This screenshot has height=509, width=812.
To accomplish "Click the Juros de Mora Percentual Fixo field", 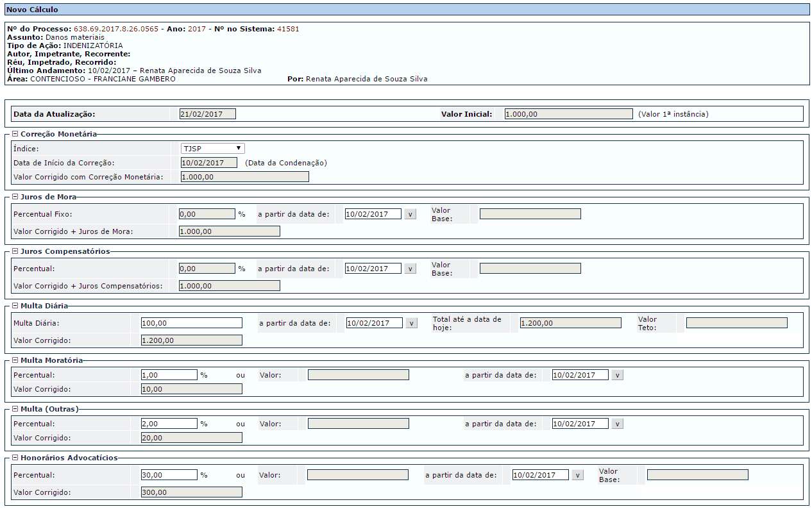I will pyautogui.click(x=207, y=214).
